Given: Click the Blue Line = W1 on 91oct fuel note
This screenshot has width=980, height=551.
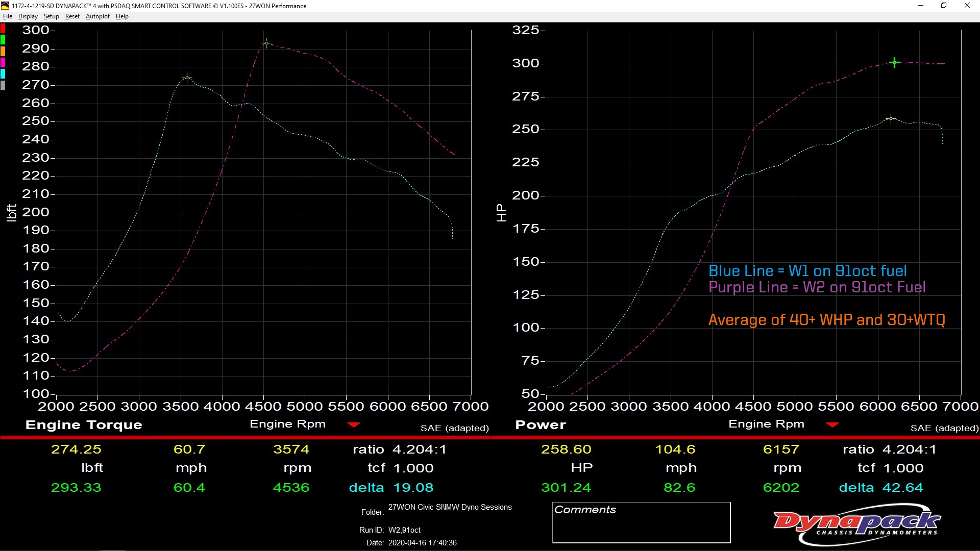Looking at the screenshot, I should point(807,271).
